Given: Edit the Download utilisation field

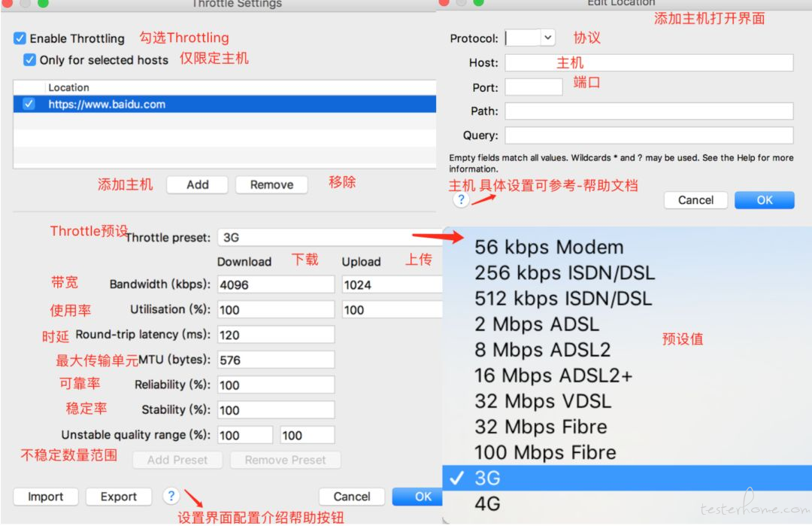Looking at the screenshot, I should pos(276,310).
